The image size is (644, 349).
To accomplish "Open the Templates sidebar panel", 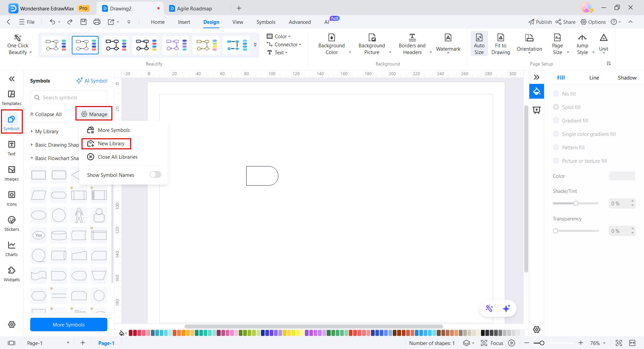I will (x=11, y=98).
